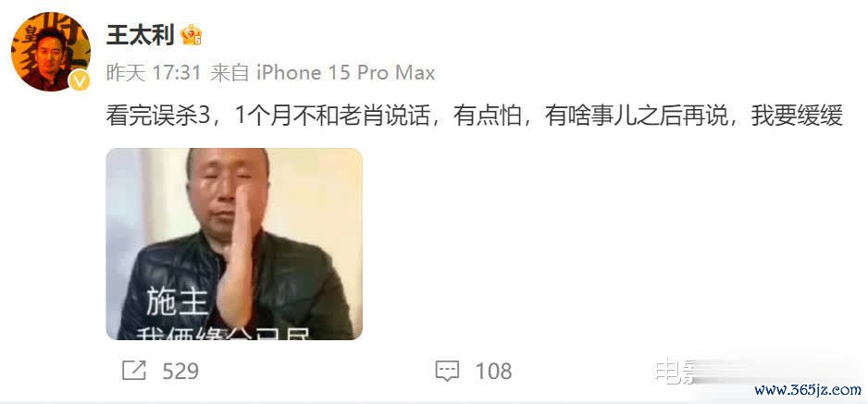Click the repost count 529
The height and width of the screenshot is (404, 868).
pos(180,371)
